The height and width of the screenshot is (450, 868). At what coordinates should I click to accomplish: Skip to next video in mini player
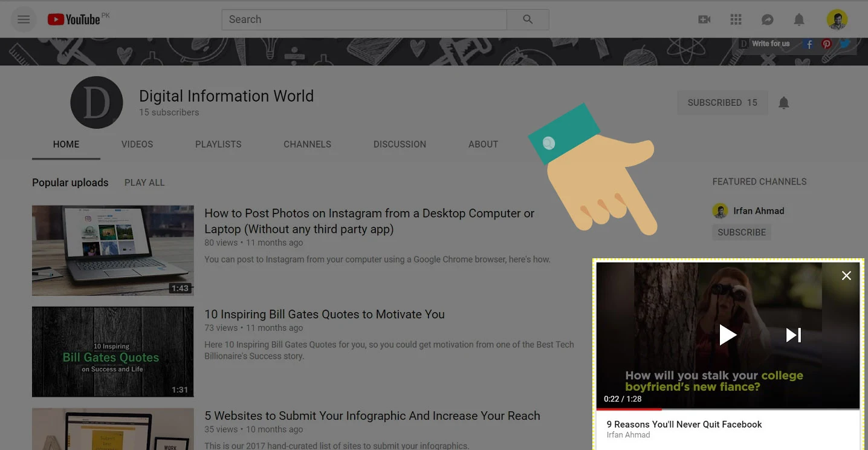coord(792,334)
